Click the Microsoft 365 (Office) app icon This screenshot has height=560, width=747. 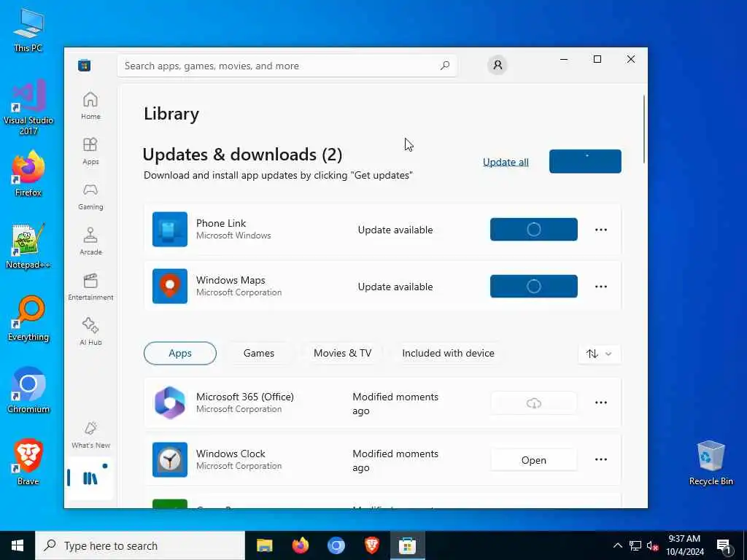pos(169,402)
